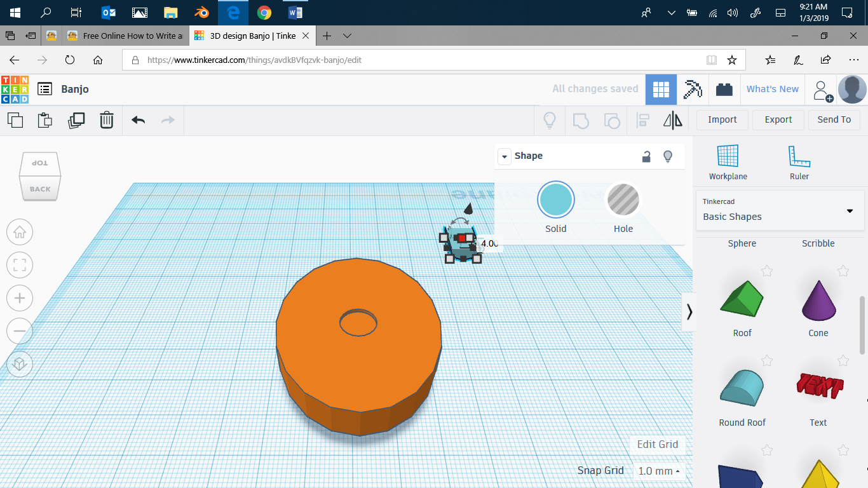The height and width of the screenshot is (488, 868).
Task: Click the Duplicate tool icon
Action: (76, 119)
